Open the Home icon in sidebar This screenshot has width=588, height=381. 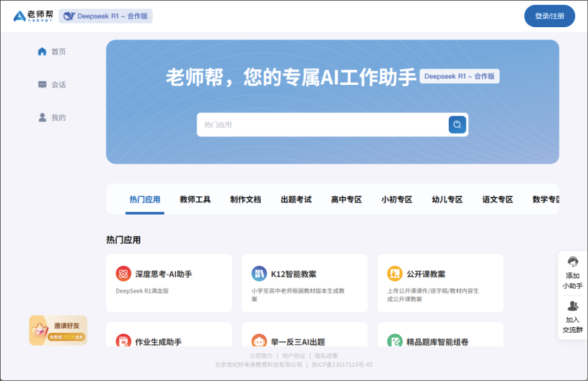pyautogui.click(x=42, y=52)
